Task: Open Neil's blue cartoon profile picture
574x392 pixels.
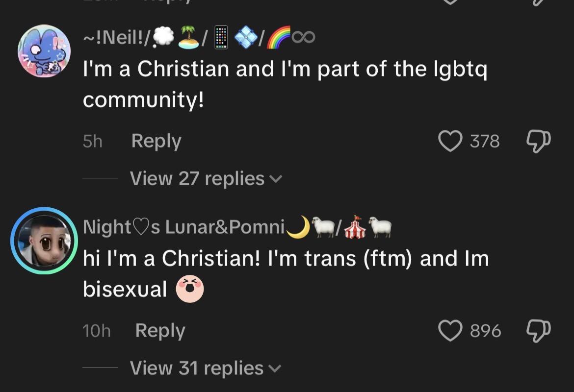Action: (x=44, y=51)
